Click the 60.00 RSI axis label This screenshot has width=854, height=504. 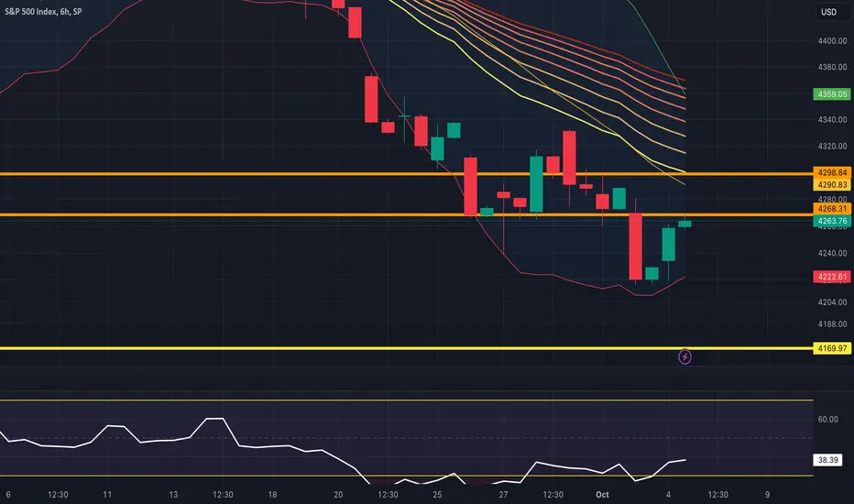(827, 419)
